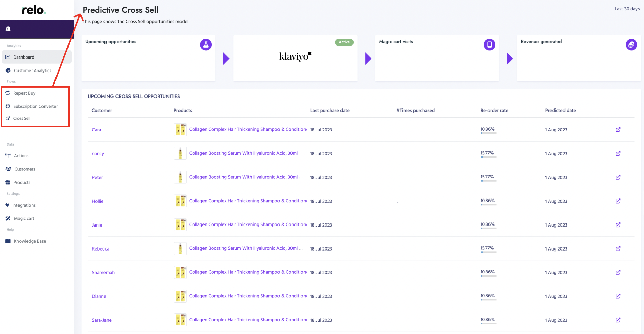Open external link icon in Peter's row
Image resolution: width=644 pixels, height=334 pixels.
coord(618,177)
